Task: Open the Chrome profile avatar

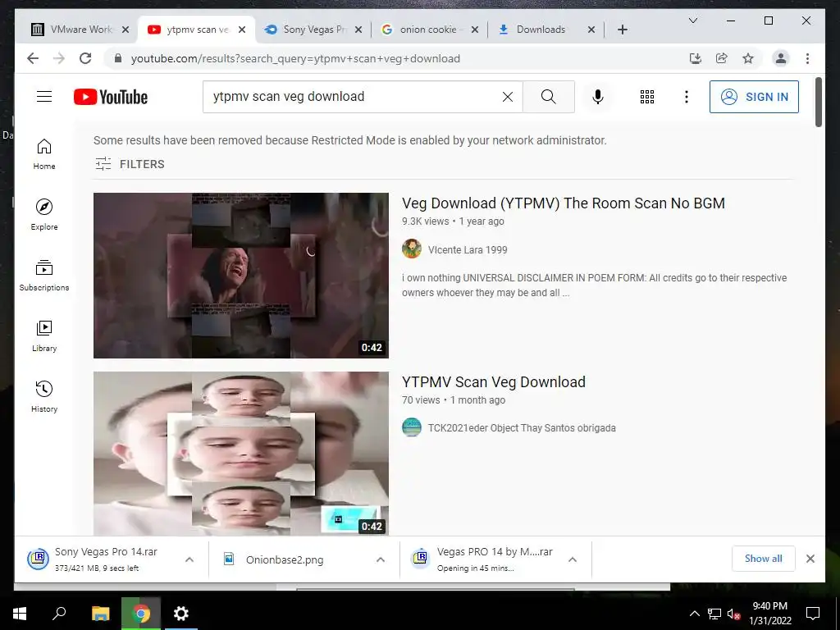Action: click(x=781, y=58)
